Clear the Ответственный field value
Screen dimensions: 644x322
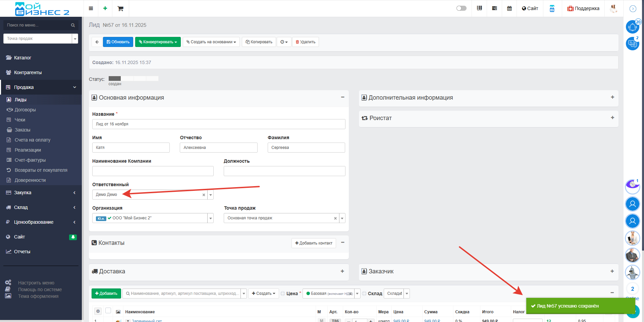[x=204, y=195]
